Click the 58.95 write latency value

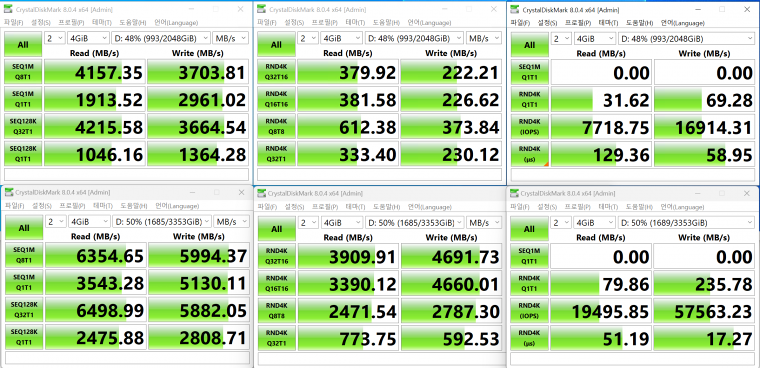point(705,154)
